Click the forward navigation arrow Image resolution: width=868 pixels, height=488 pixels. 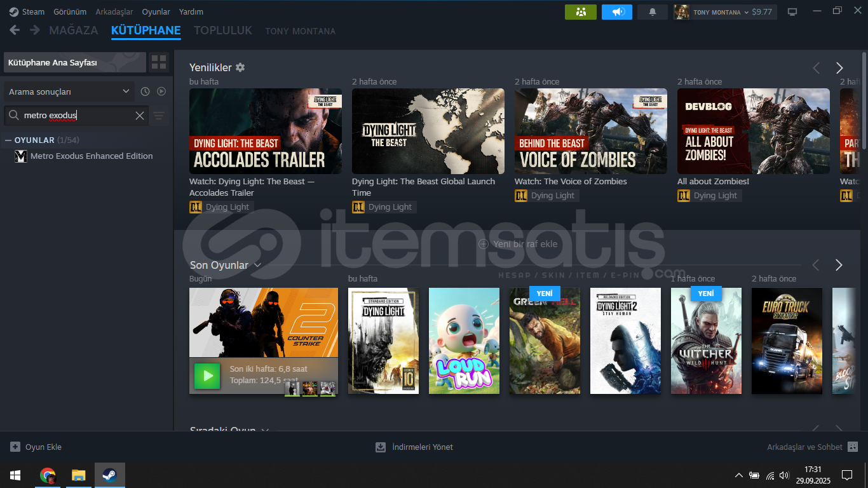click(35, 30)
